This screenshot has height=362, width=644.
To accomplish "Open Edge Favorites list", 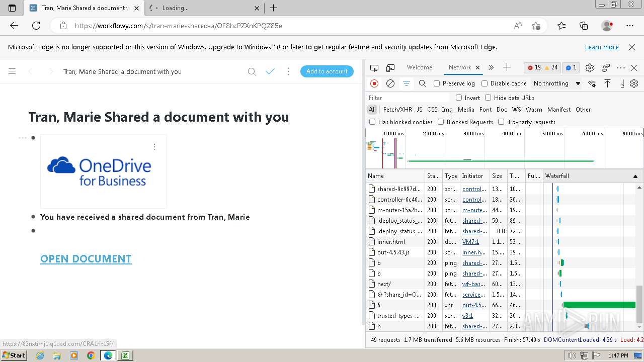I will 561,26.
